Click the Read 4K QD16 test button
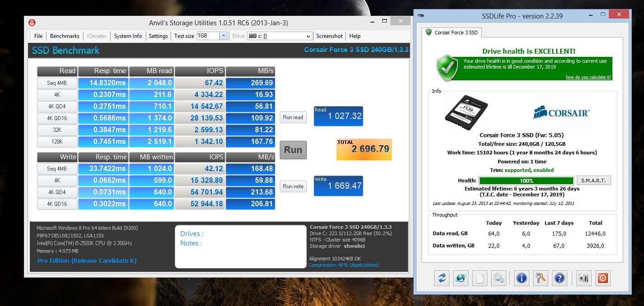This screenshot has height=306, width=644. coord(57,118)
